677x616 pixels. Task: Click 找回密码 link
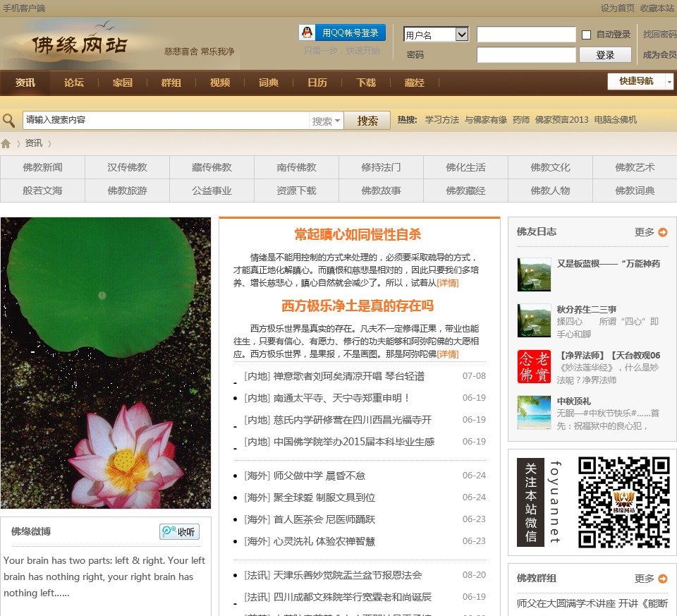pos(659,35)
